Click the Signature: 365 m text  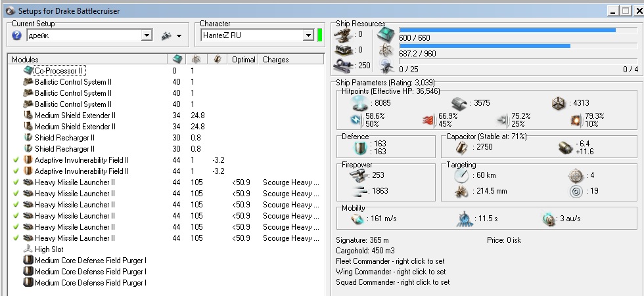pos(362,240)
